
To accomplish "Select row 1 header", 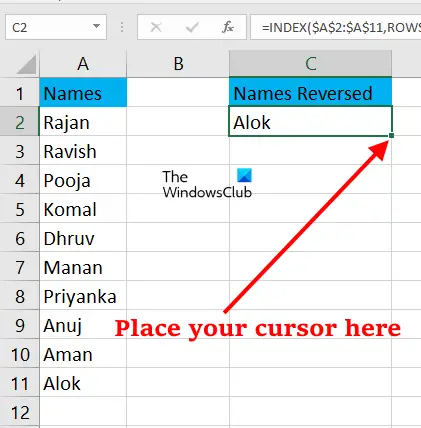I will click(x=20, y=92).
